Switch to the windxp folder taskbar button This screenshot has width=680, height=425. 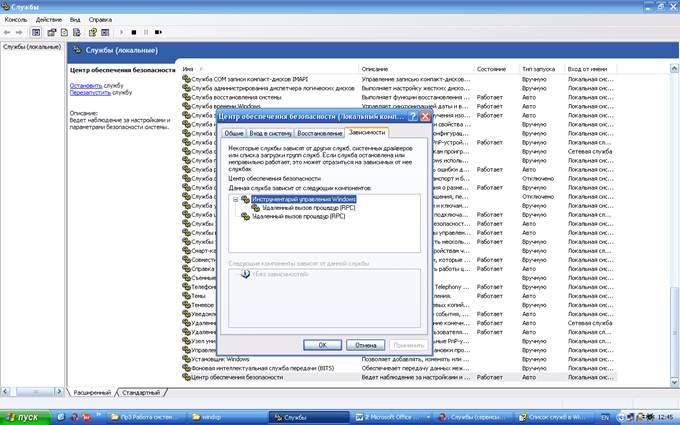(226, 417)
